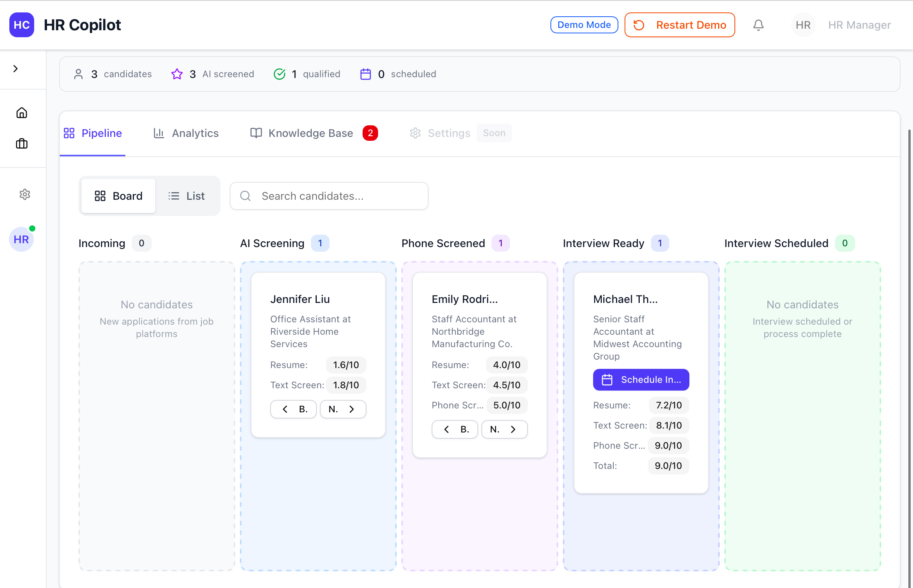This screenshot has height=588, width=913.
Task: Toggle the Demo Mode badge
Action: (x=584, y=25)
